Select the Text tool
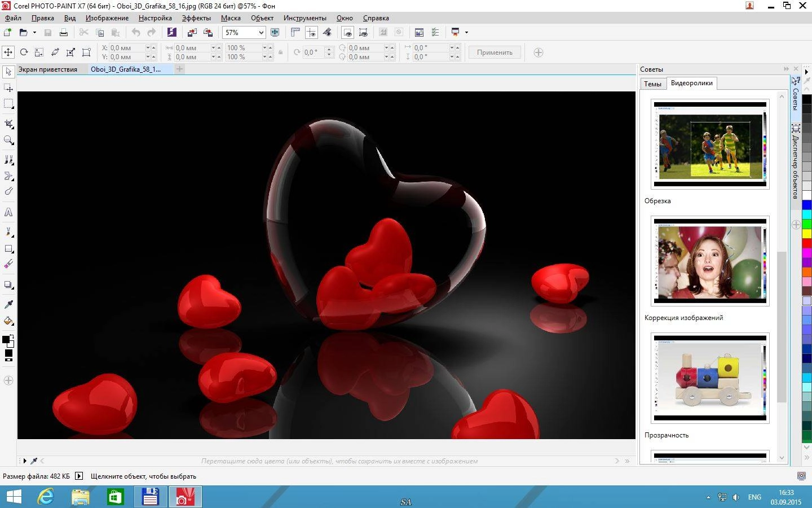 [x=8, y=212]
